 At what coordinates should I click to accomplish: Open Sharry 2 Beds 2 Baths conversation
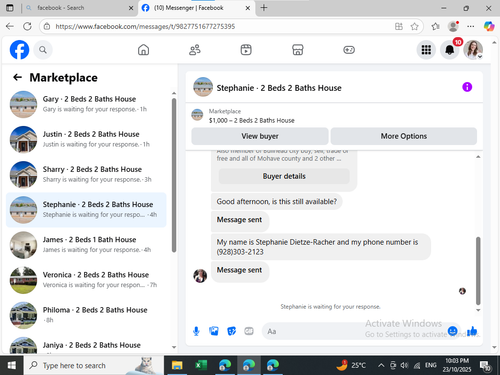click(86, 174)
